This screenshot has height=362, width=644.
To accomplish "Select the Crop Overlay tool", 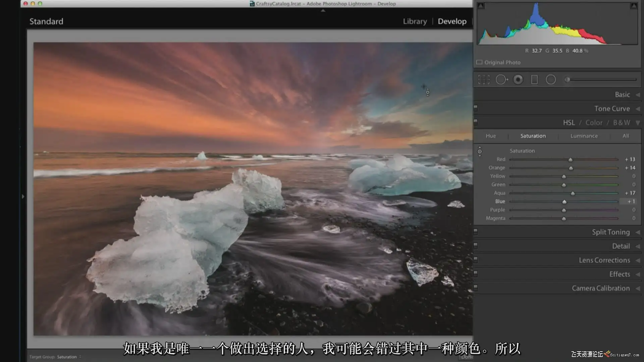I will click(x=484, y=80).
